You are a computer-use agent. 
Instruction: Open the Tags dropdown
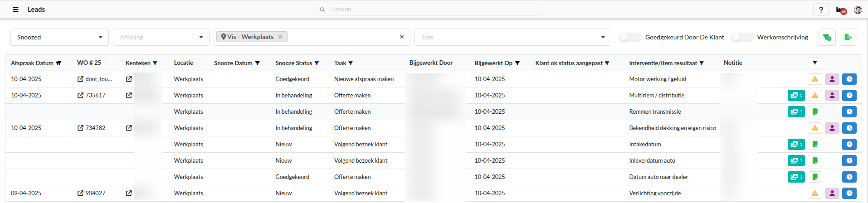point(512,37)
